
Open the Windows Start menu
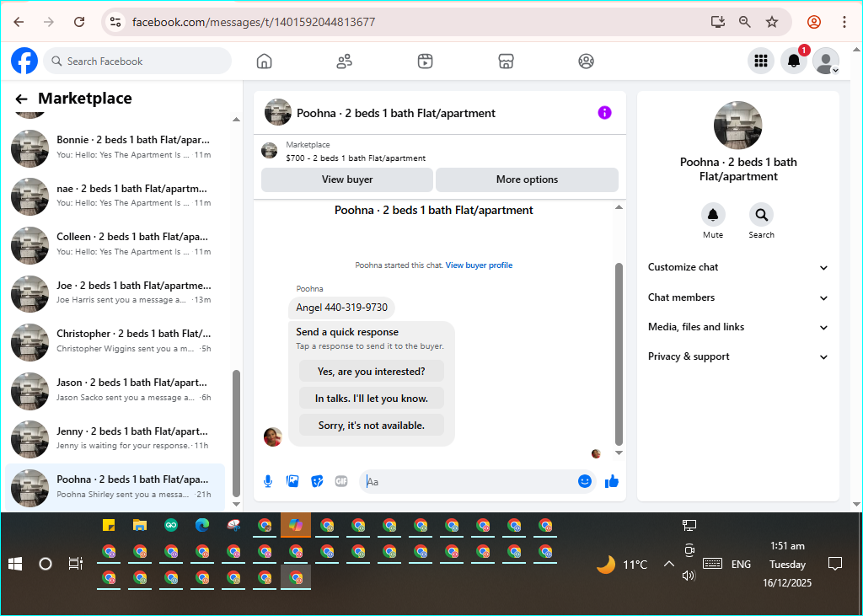(15, 564)
